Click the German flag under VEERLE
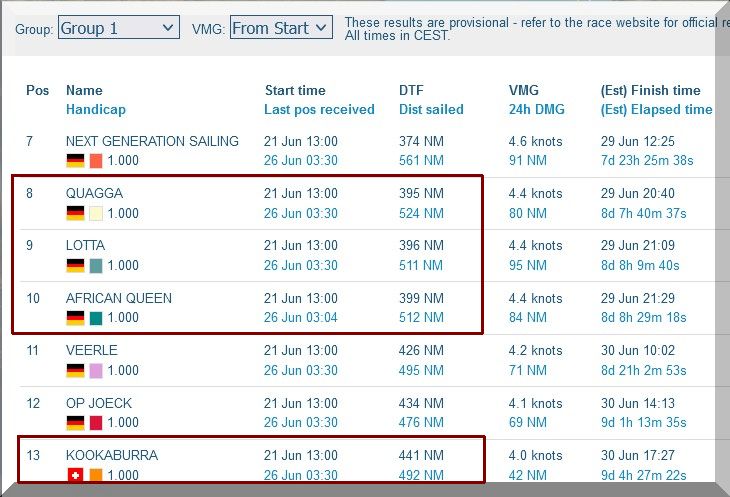 click(75, 370)
